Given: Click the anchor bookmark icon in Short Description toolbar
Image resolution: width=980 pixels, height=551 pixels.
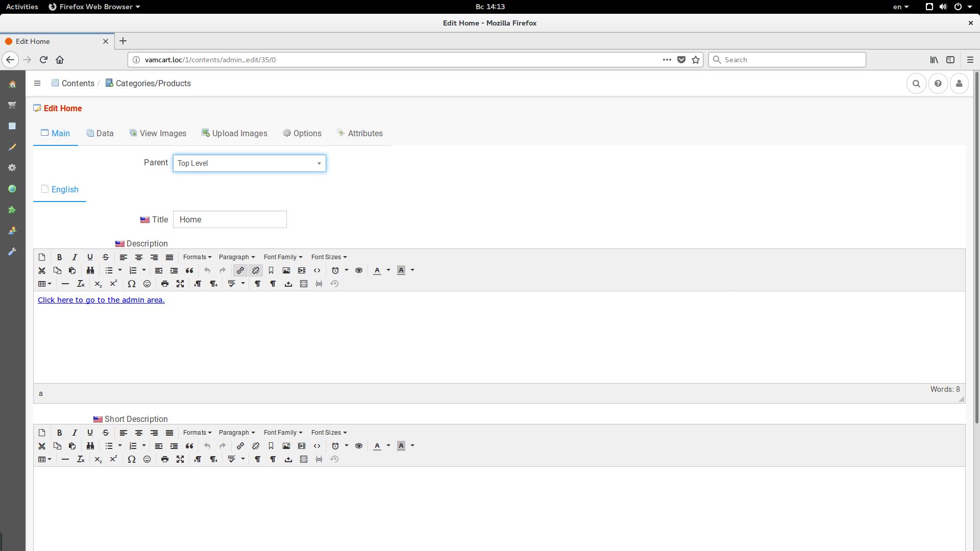Looking at the screenshot, I should click(x=271, y=446).
